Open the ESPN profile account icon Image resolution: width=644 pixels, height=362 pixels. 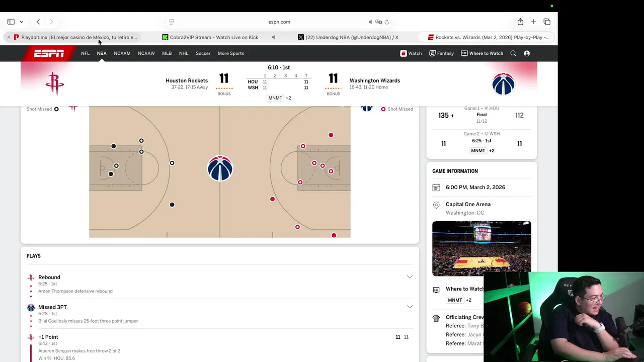point(527,53)
